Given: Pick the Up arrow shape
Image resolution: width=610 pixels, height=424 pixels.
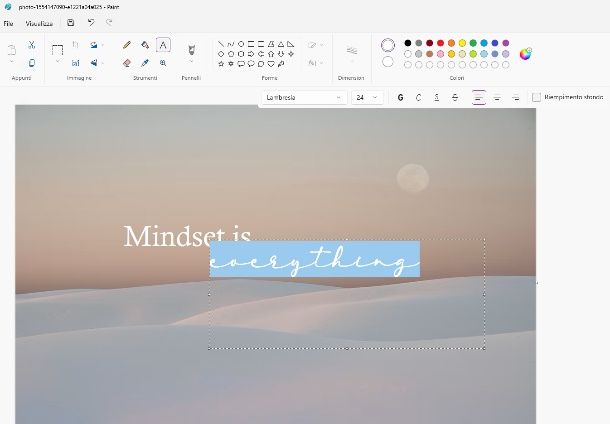Looking at the screenshot, I should pos(271,54).
